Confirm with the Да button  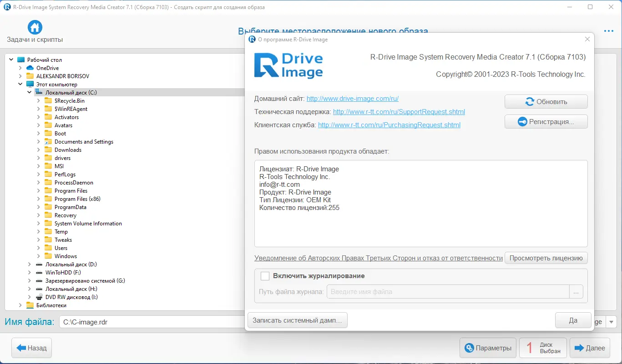point(573,320)
